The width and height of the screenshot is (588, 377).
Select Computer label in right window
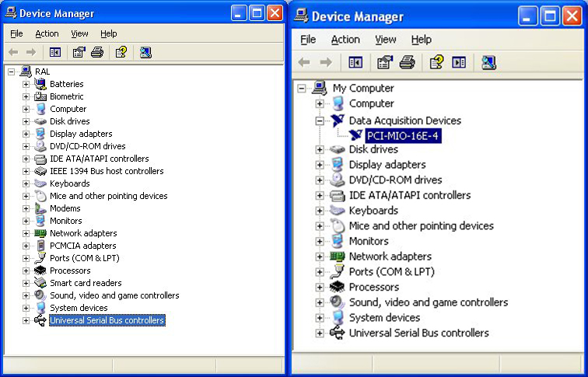372,103
